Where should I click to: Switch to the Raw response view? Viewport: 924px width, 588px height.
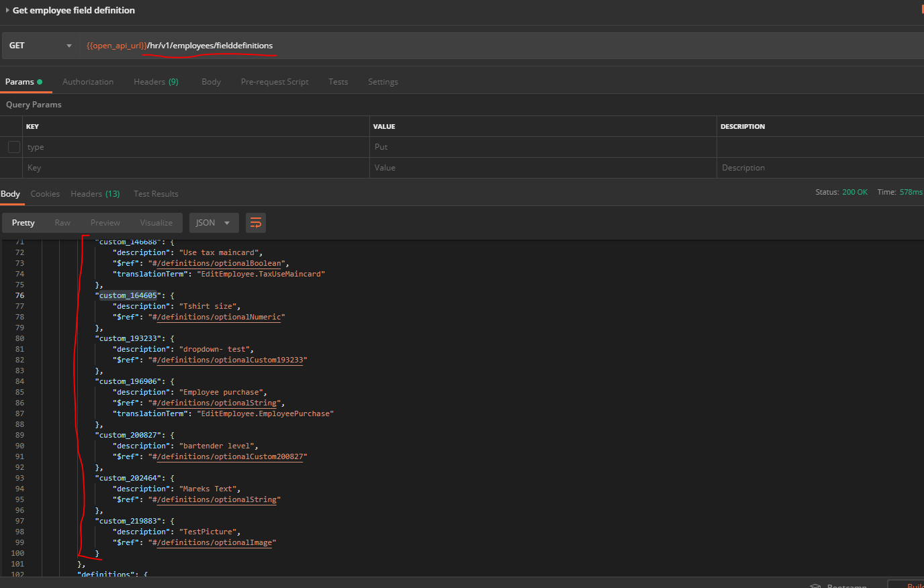pyautogui.click(x=62, y=222)
